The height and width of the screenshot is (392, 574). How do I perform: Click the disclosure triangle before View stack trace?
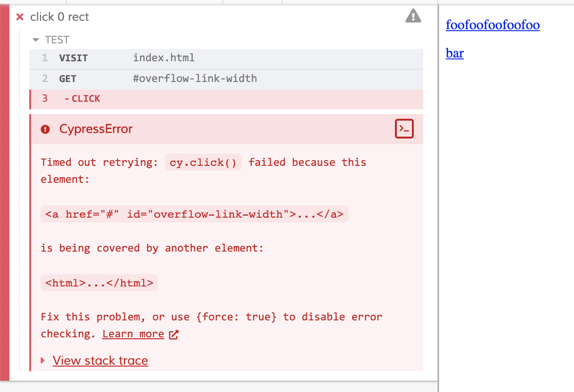coord(42,360)
